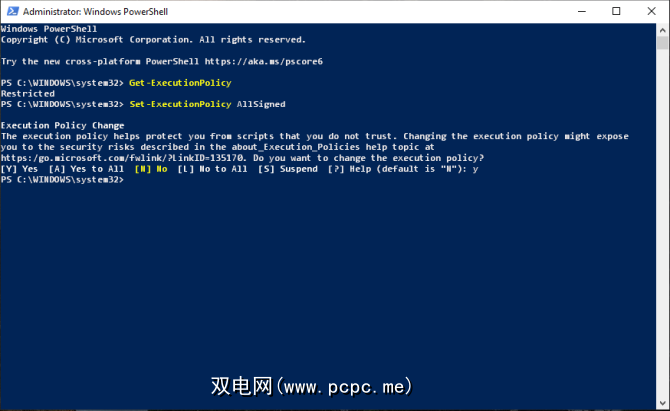Click the highlighted "[N] No" option
This screenshot has width=670, height=411.
(151, 169)
